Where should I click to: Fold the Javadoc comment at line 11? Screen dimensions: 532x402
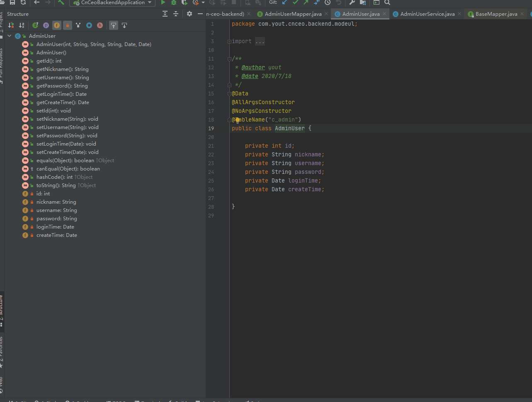tap(229, 59)
